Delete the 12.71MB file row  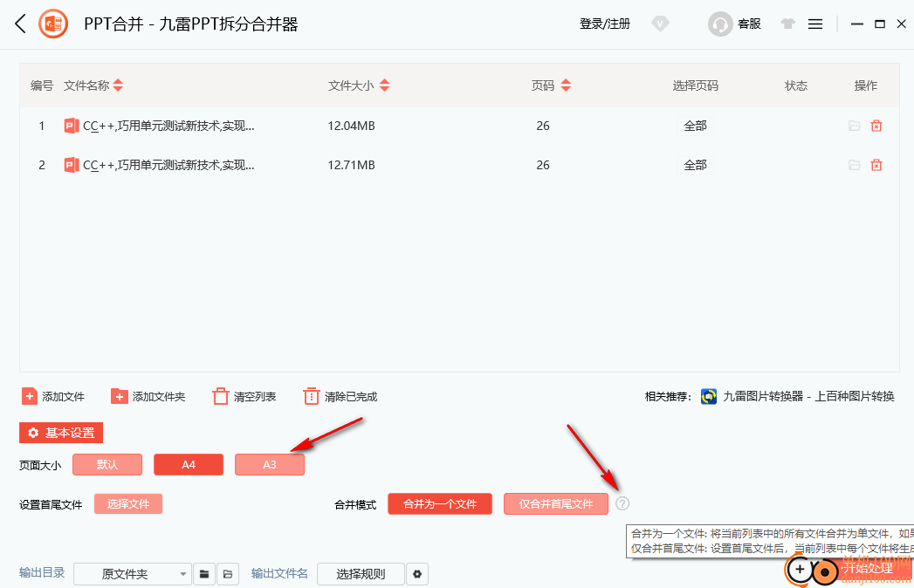point(876,166)
